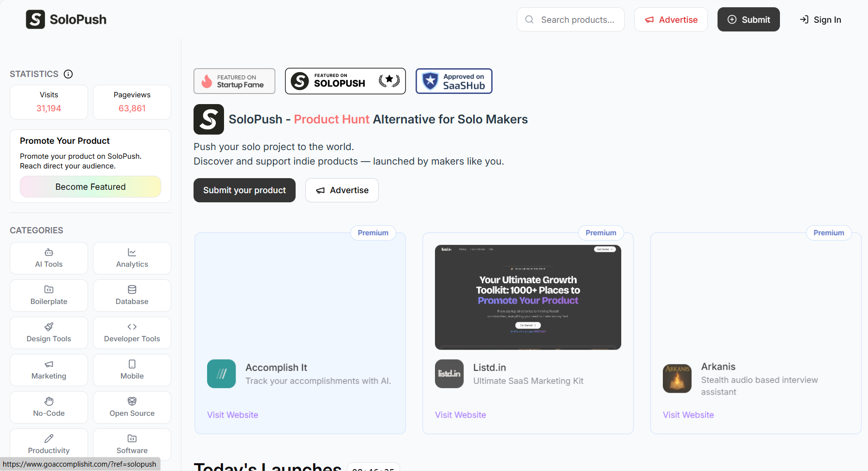Click the Submit your product button
This screenshot has height=471, width=868.
tap(244, 190)
